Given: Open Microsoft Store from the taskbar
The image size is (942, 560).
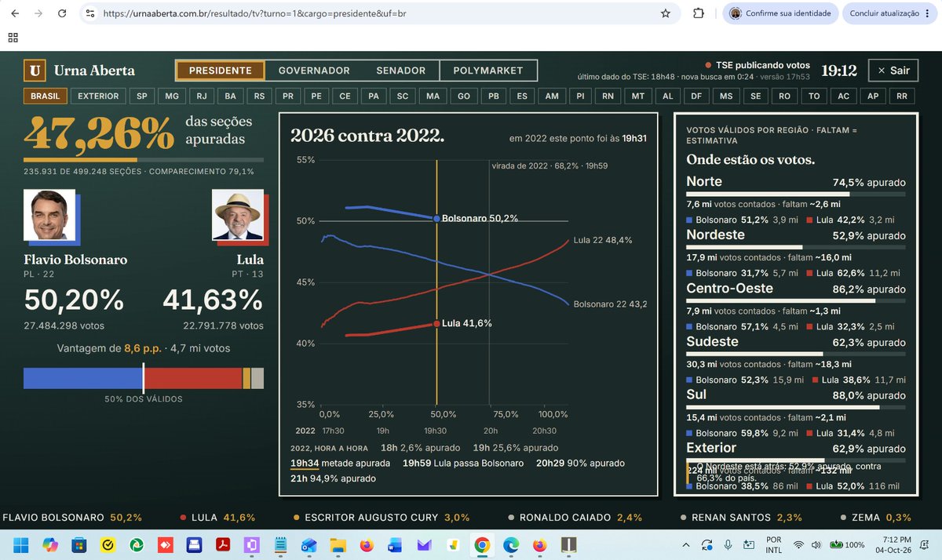Looking at the screenshot, I should (79, 544).
